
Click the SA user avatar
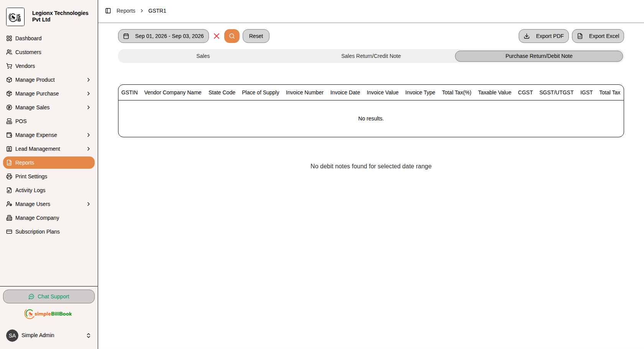12,336
